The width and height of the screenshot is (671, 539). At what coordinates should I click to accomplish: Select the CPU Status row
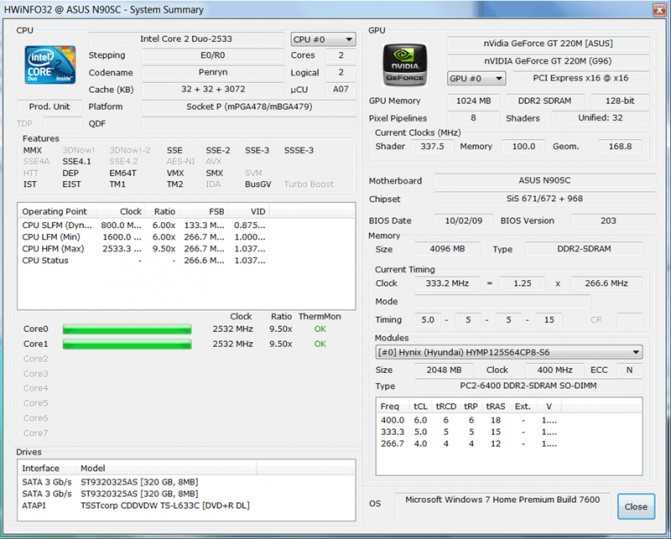pyautogui.click(x=143, y=261)
